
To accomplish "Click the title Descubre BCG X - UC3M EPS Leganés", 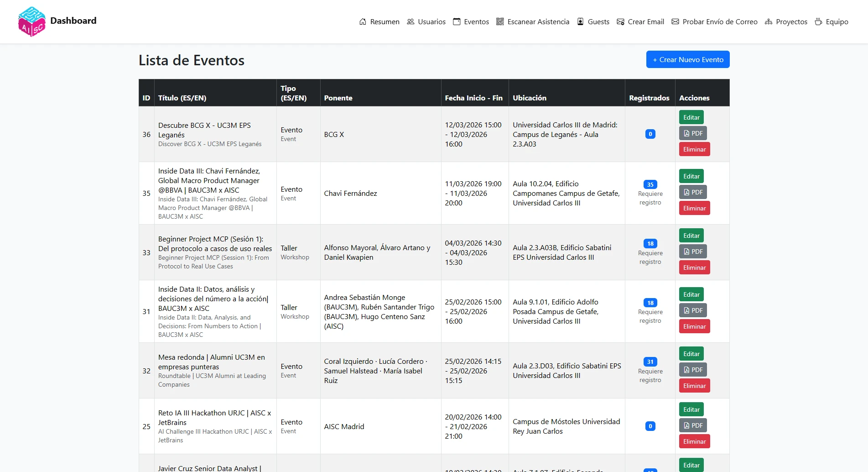I will click(x=204, y=130).
